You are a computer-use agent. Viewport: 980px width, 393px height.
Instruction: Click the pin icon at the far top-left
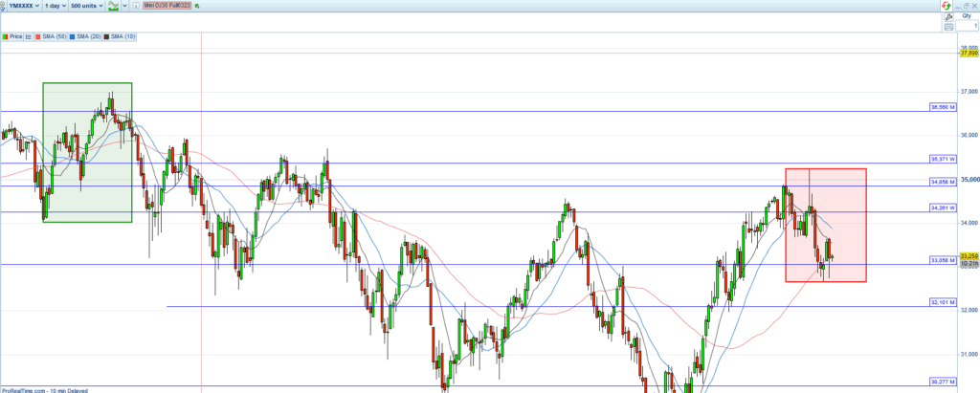pyautogui.click(x=4, y=6)
